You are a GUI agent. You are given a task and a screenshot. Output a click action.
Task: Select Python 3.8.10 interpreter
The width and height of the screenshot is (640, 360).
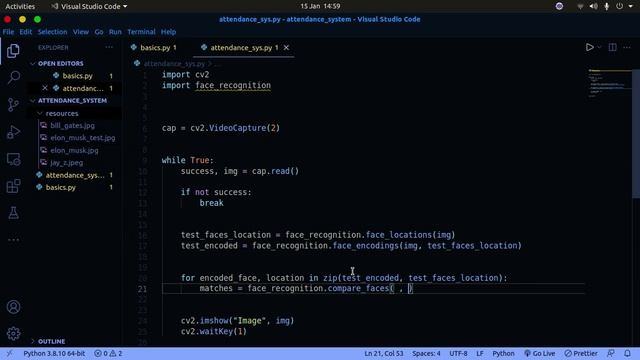point(54,353)
